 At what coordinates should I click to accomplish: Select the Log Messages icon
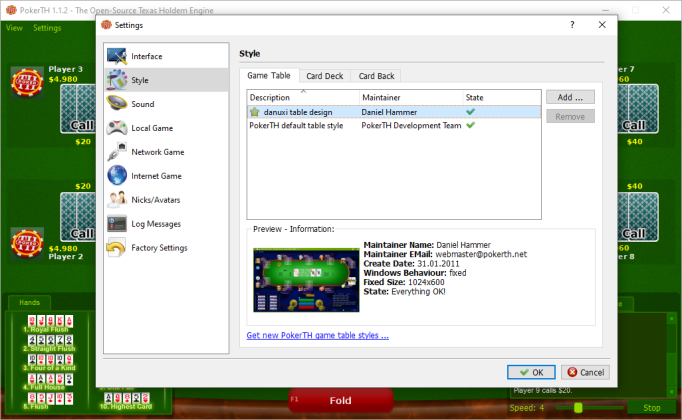117,223
